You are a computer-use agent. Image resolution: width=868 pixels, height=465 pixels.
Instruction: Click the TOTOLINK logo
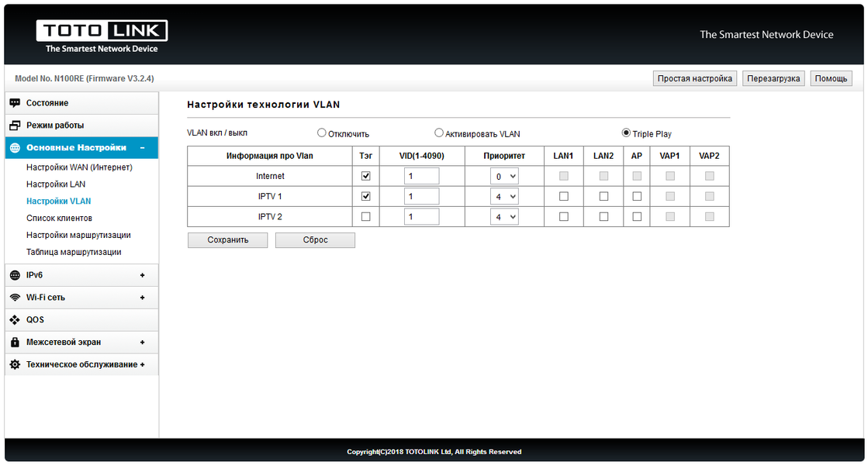102,36
